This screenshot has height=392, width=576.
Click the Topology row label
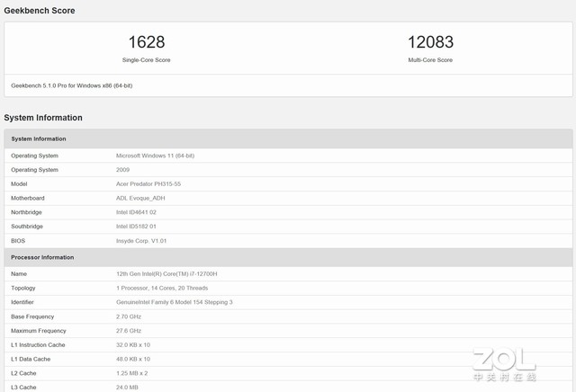click(x=23, y=288)
